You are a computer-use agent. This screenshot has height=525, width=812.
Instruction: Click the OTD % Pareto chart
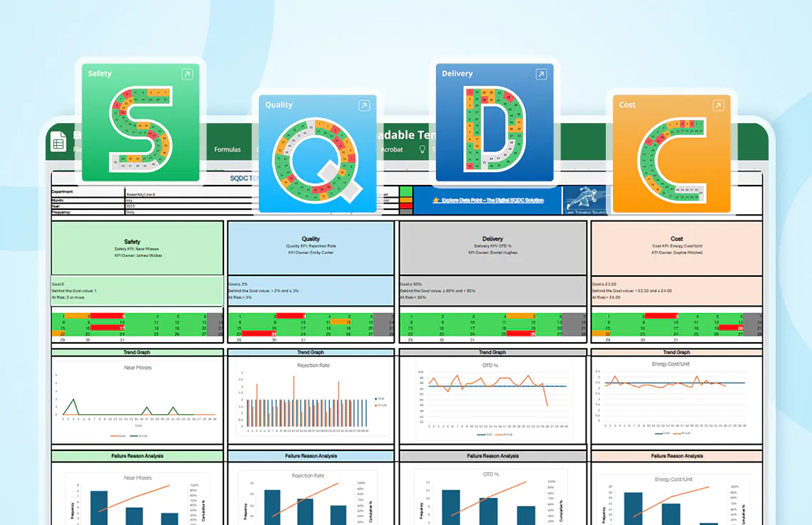pos(491,497)
